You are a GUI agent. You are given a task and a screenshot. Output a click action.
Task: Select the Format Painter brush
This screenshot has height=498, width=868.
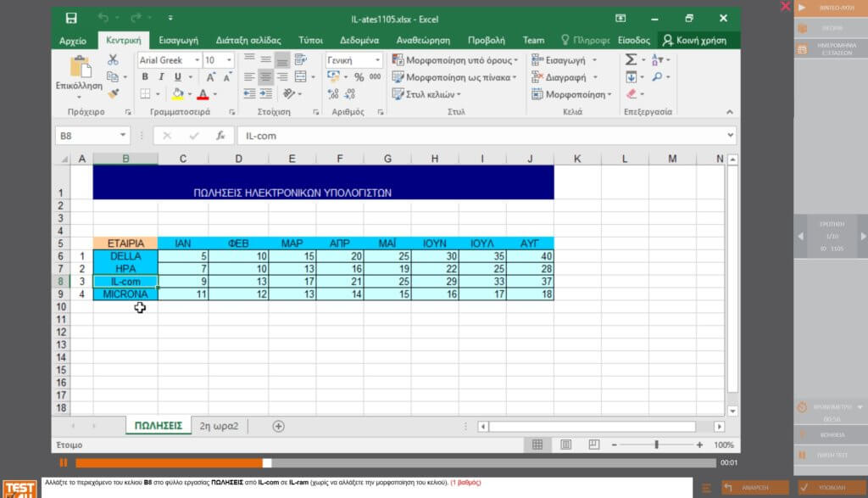113,93
